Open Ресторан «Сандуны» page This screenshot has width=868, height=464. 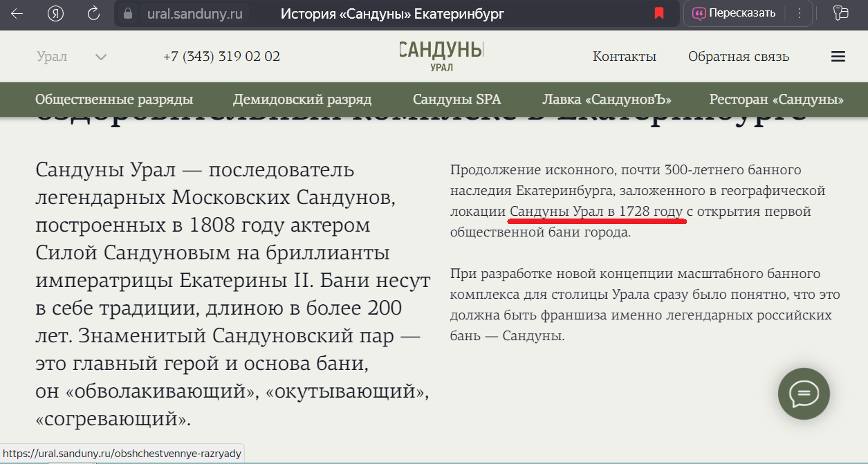[x=776, y=100]
